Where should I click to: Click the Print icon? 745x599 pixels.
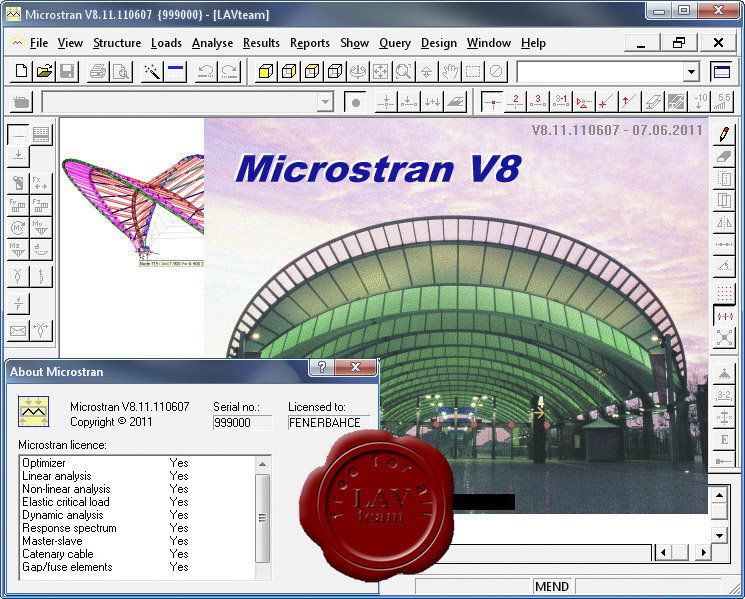[x=98, y=72]
